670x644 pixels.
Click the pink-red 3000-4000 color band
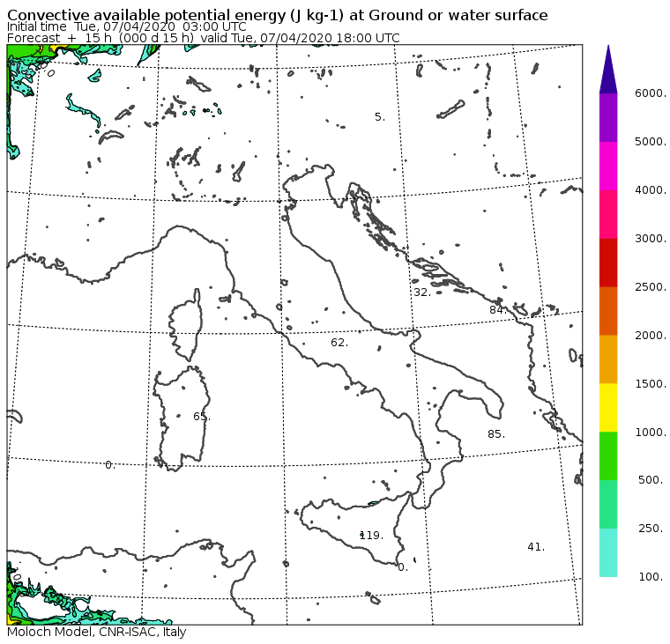608,214
